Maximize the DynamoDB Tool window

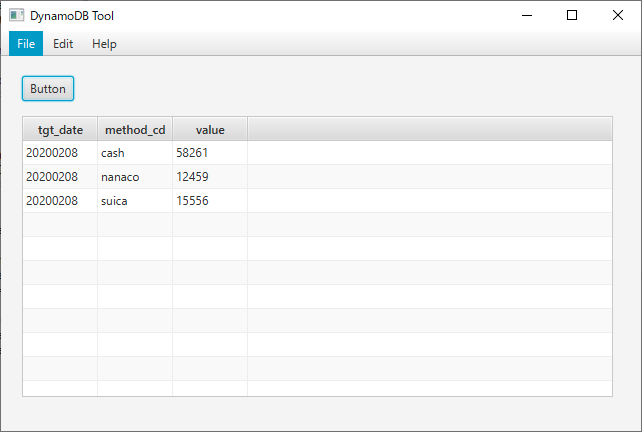click(572, 15)
